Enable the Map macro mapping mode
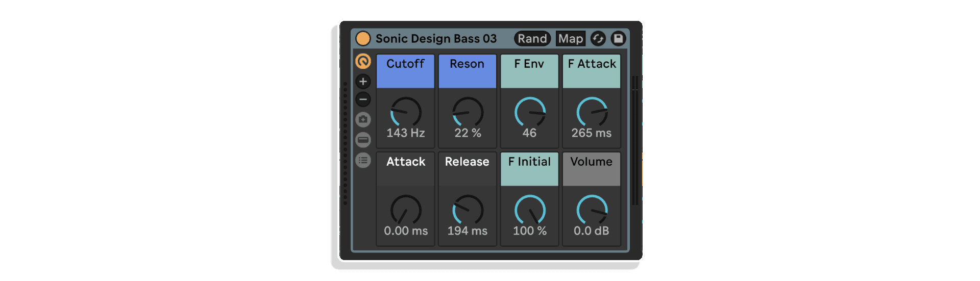Image resolution: width=980 pixels, height=281 pixels. pos(571,38)
